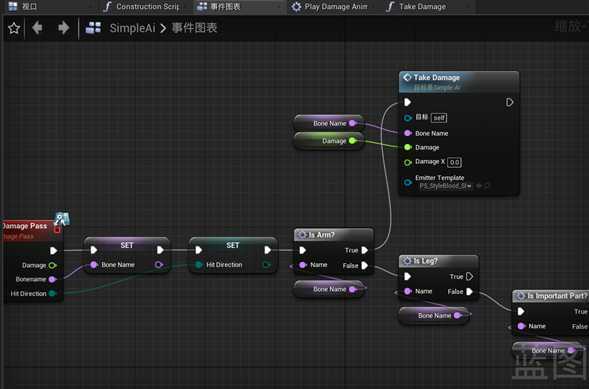Click the Bone Name input pin on SET node
The height and width of the screenshot is (389, 589).
point(94,265)
